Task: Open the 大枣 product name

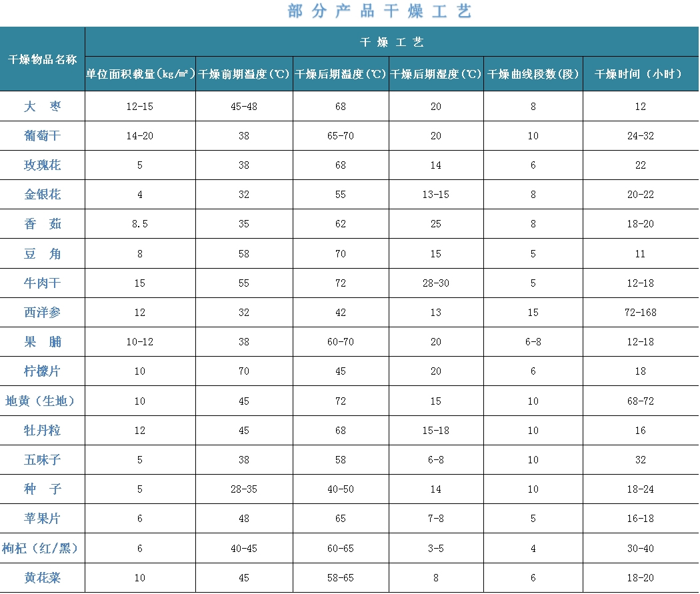Action: coord(42,106)
